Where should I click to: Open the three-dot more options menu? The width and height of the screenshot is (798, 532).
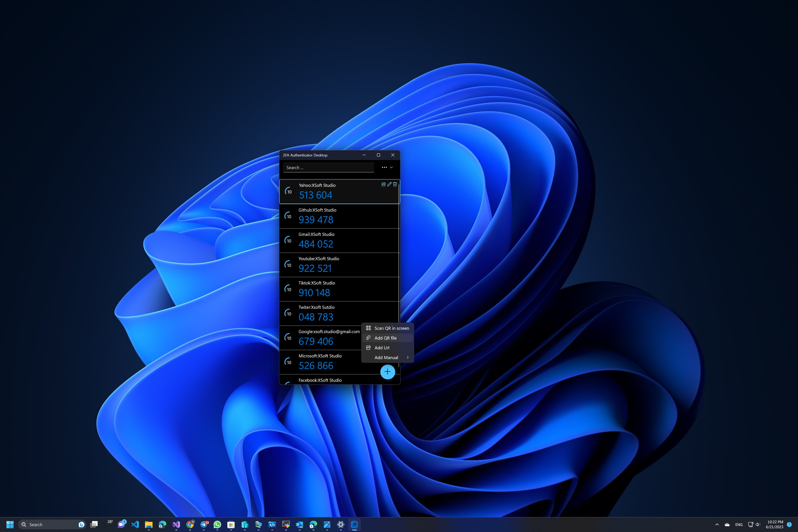coord(384,167)
